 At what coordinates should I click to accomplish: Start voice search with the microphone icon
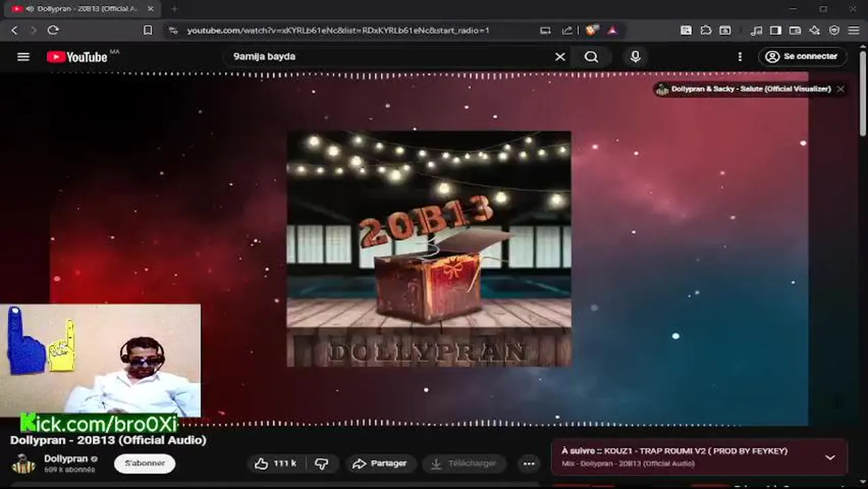coord(635,57)
